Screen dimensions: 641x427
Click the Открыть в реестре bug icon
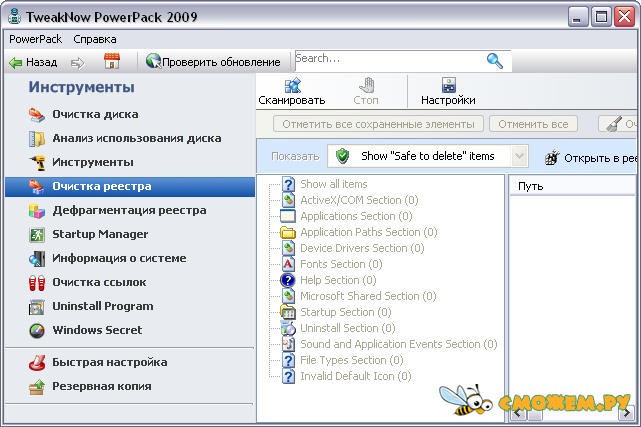pos(552,157)
